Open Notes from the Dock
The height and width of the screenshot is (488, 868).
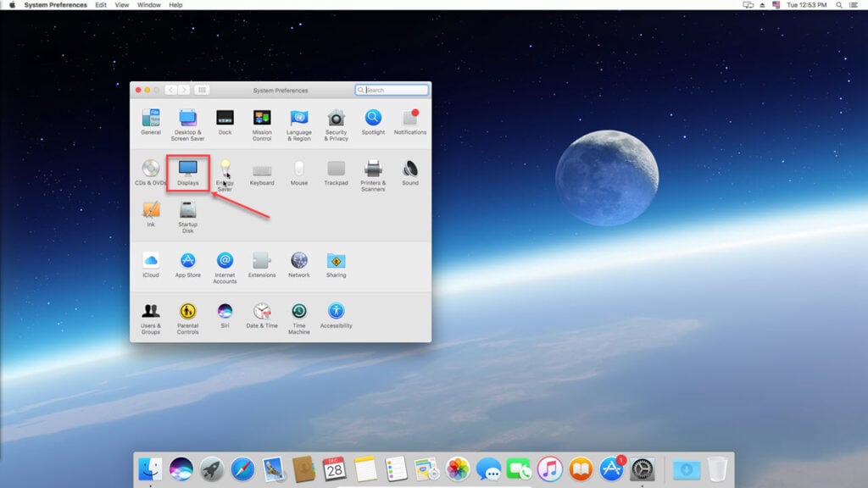365,469
